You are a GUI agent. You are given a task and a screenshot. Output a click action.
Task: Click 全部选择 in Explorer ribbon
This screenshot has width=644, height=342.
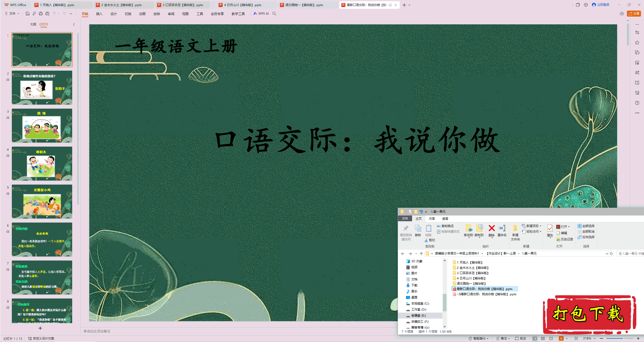coord(586,226)
